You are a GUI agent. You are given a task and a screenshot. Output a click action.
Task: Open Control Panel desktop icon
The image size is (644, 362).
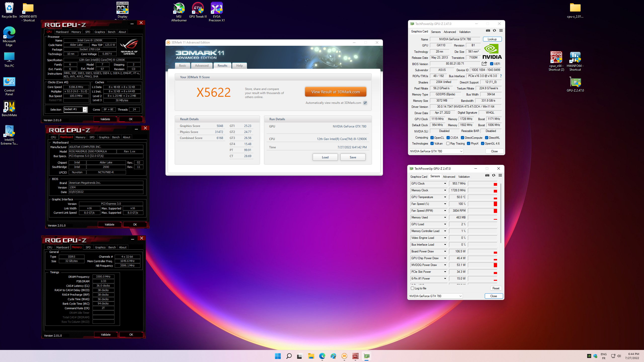pyautogui.click(x=9, y=86)
